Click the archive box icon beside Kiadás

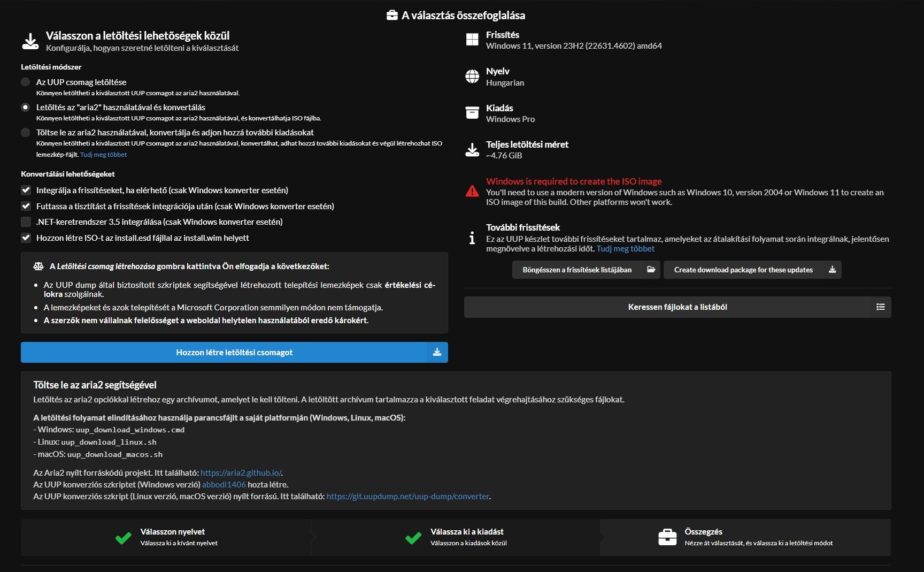click(472, 113)
